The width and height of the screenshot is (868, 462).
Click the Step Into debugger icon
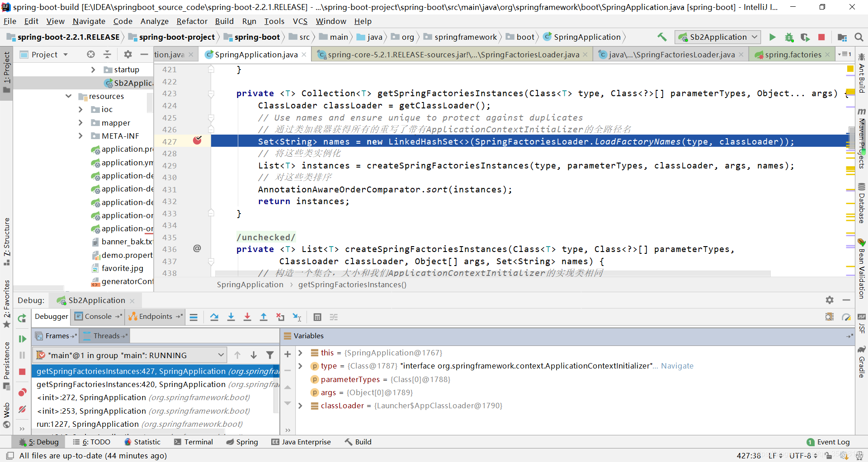tap(231, 317)
